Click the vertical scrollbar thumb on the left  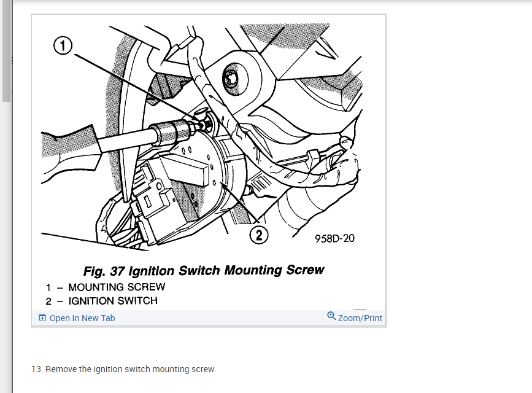click(x=6, y=51)
